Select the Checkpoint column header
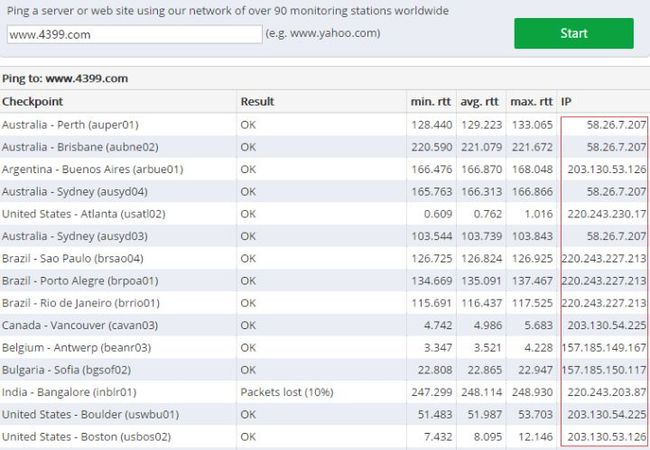The image size is (650, 450). (32, 102)
